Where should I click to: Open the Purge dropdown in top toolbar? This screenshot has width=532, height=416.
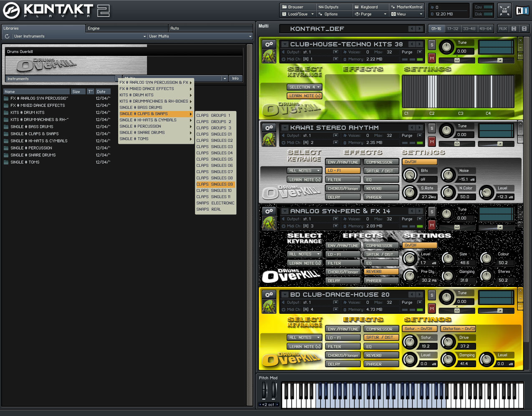tap(371, 14)
